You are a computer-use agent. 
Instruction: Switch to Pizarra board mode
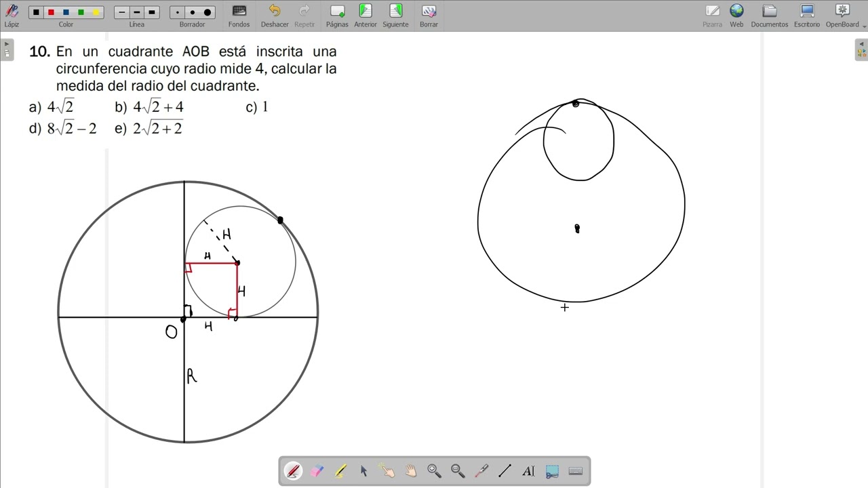tap(712, 15)
